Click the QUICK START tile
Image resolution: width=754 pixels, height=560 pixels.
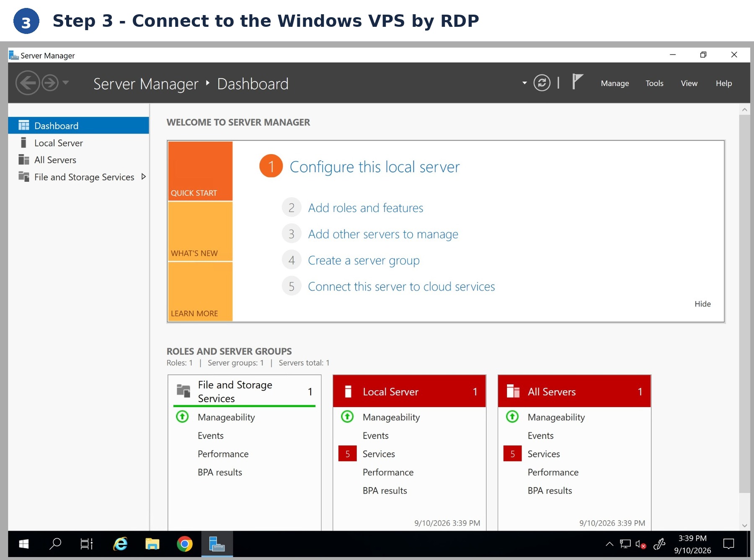coord(200,171)
